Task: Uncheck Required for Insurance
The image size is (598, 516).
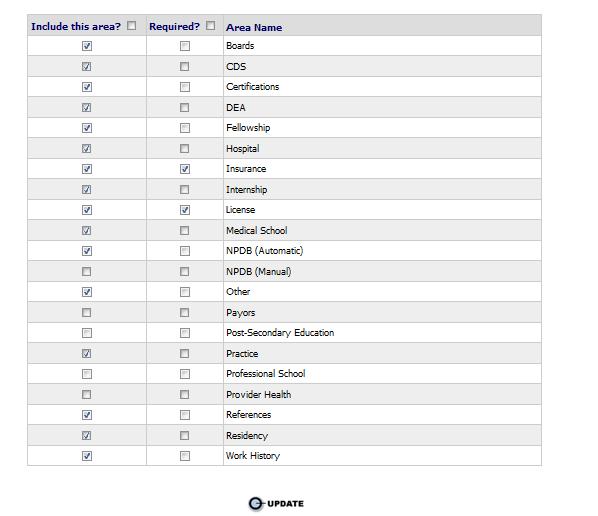Action: pyautogui.click(x=185, y=169)
